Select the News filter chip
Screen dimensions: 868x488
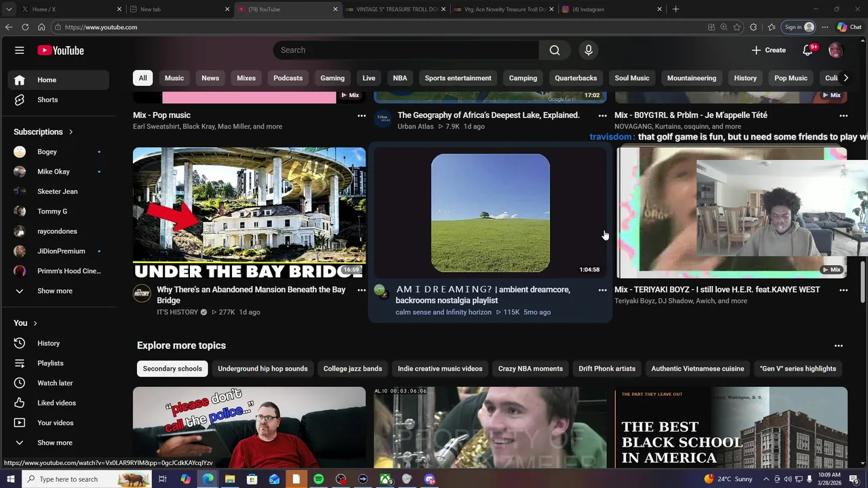click(x=210, y=78)
